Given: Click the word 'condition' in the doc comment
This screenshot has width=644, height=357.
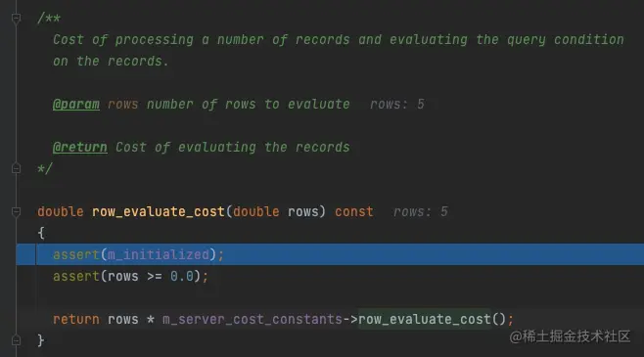Looking at the screenshot, I should (588, 40).
